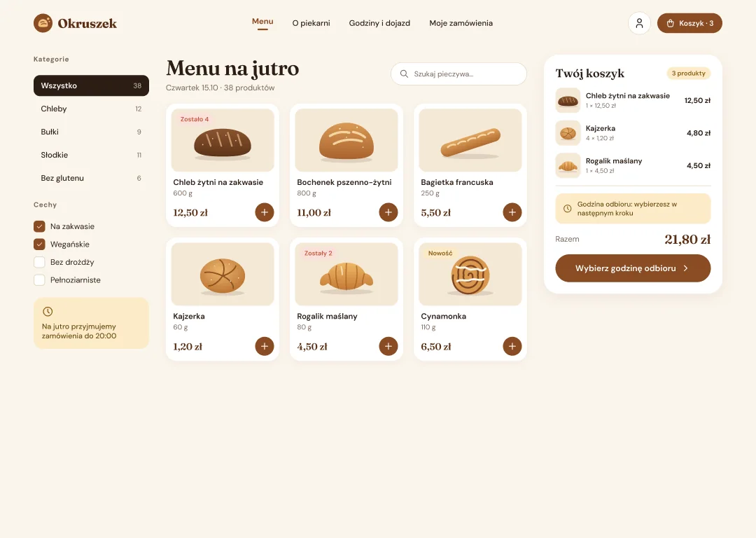Open the user account profile icon
The width and height of the screenshot is (756, 538).
click(x=639, y=23)
